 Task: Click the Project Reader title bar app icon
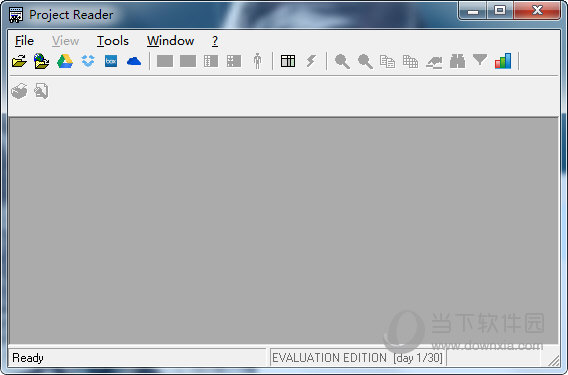(16, 15)
